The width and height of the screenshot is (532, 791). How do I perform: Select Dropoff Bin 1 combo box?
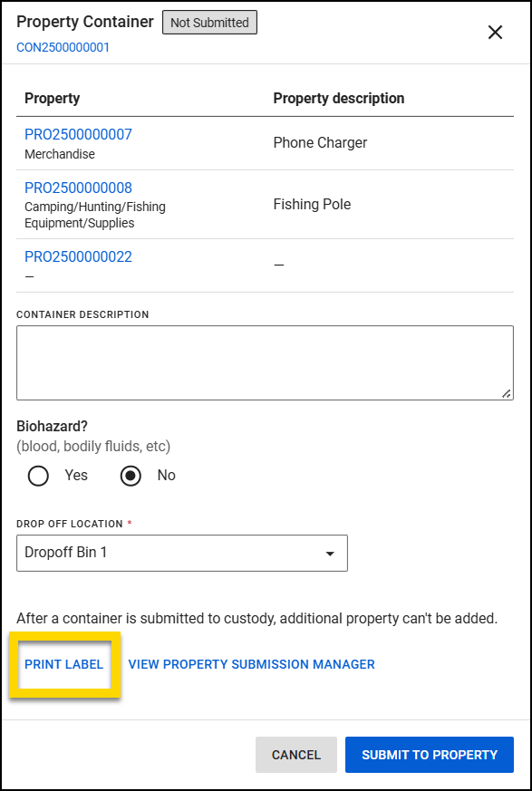click(181, 553)
